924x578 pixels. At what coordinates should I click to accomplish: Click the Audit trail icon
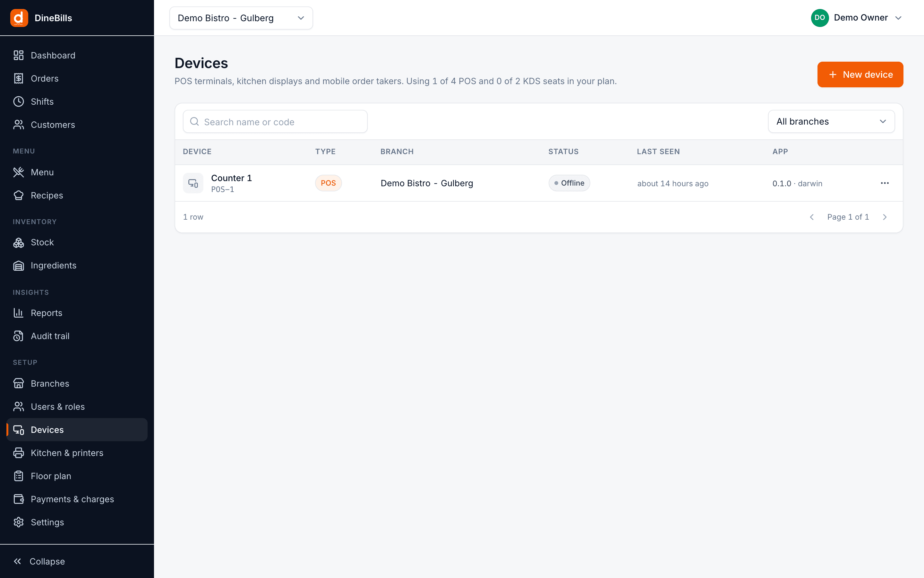19,336
